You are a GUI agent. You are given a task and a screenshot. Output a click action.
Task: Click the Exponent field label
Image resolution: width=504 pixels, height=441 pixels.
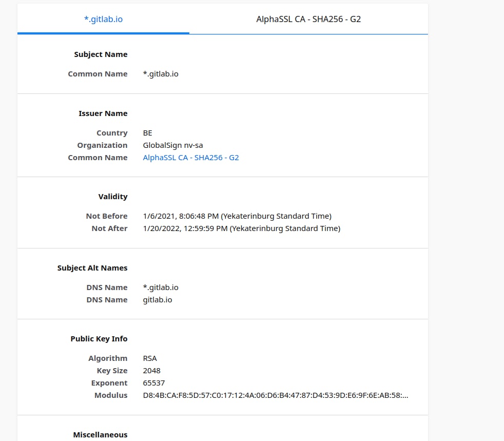click(109, 383)
